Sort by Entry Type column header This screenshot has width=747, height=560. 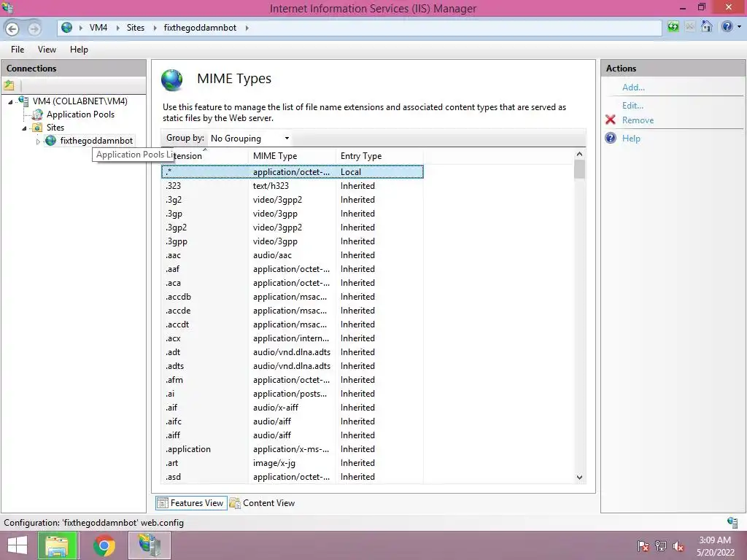379,156
